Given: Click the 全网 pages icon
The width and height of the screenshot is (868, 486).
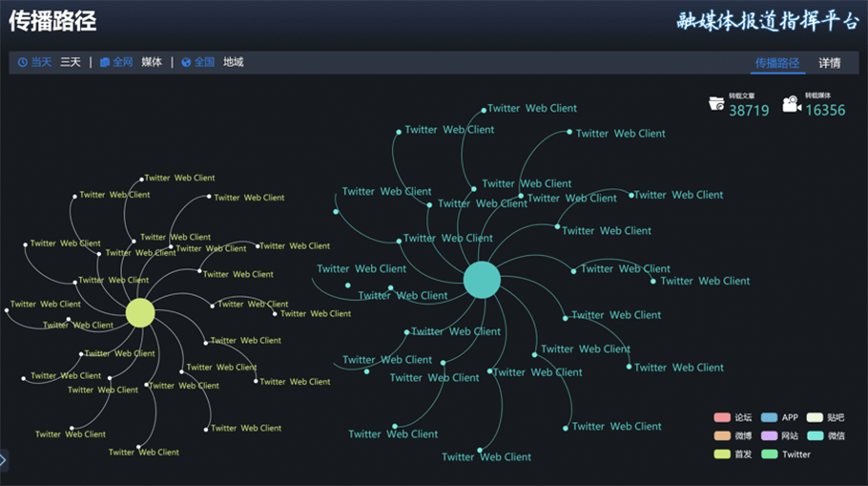Looking at the screenshot, I should tap(105, 63).
